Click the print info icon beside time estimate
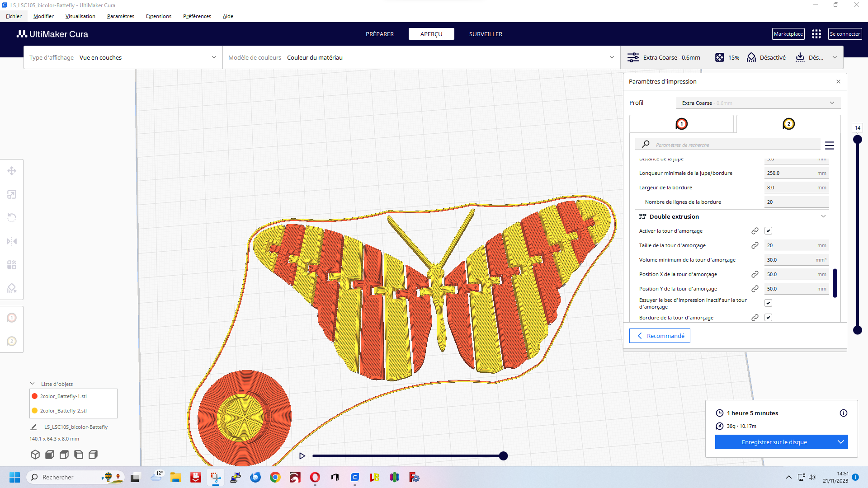This screenshot has height=488, width=868. point(843,413)
